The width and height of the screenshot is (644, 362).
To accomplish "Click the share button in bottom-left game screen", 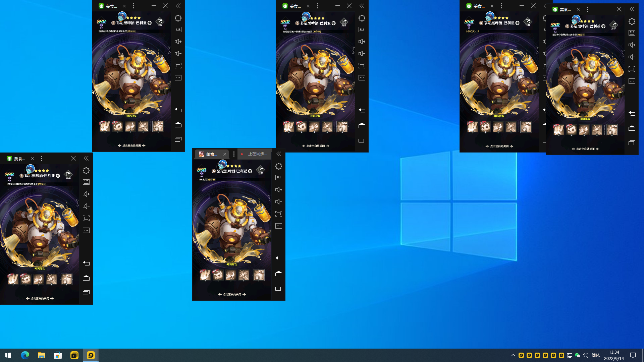I will click(68, 175).
